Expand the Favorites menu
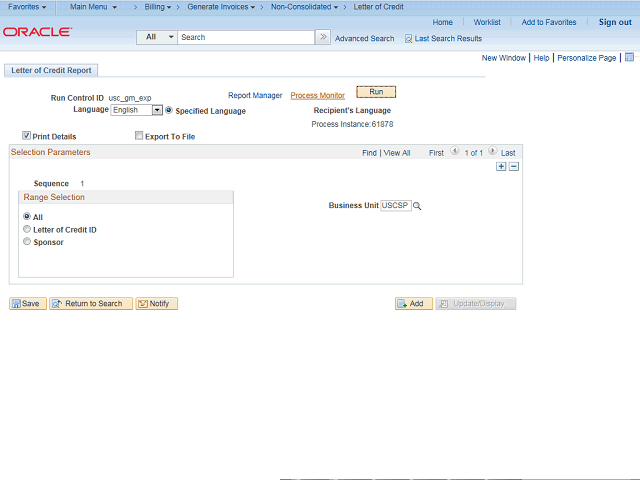The width and height of the screenshot is (640, 480). (x=27, y=7)
